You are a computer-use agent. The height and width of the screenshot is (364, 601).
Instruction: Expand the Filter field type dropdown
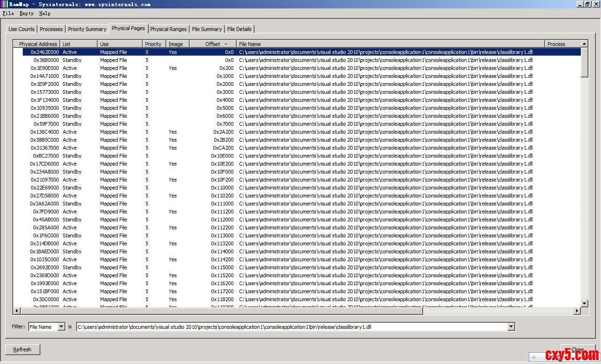tap(61, 327)
